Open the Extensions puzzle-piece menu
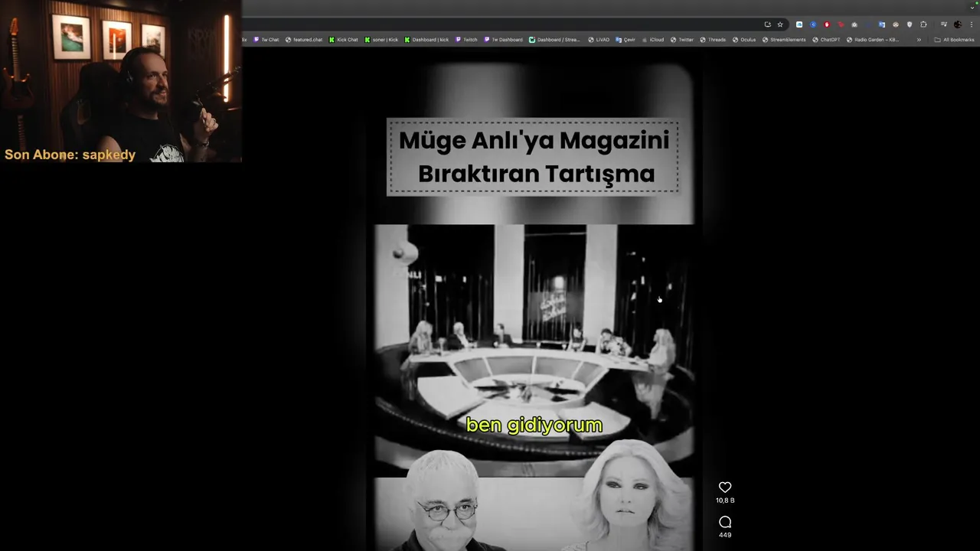The width and height of the screenshot is (980, 551). (923, 24)
